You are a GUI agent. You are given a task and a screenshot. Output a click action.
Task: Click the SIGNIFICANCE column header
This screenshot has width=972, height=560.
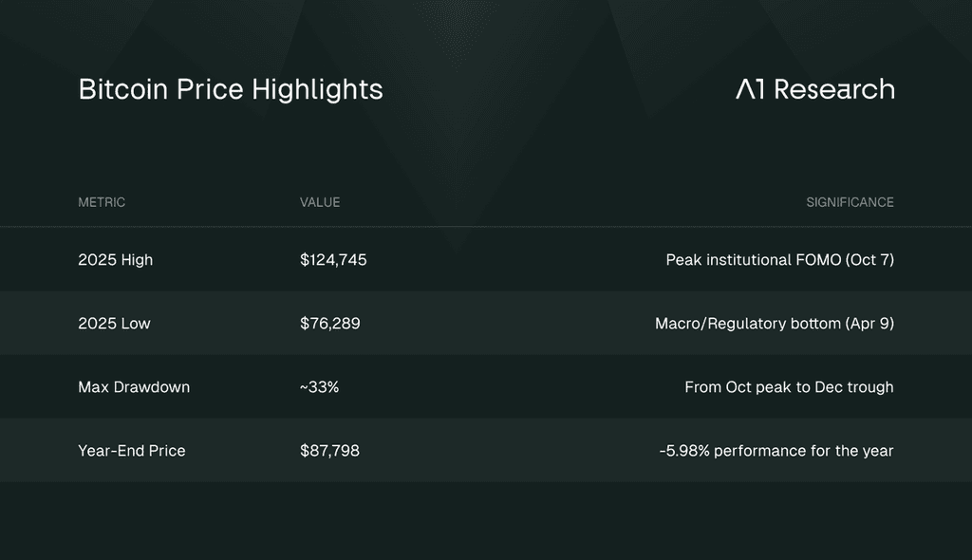click(850, 202)
